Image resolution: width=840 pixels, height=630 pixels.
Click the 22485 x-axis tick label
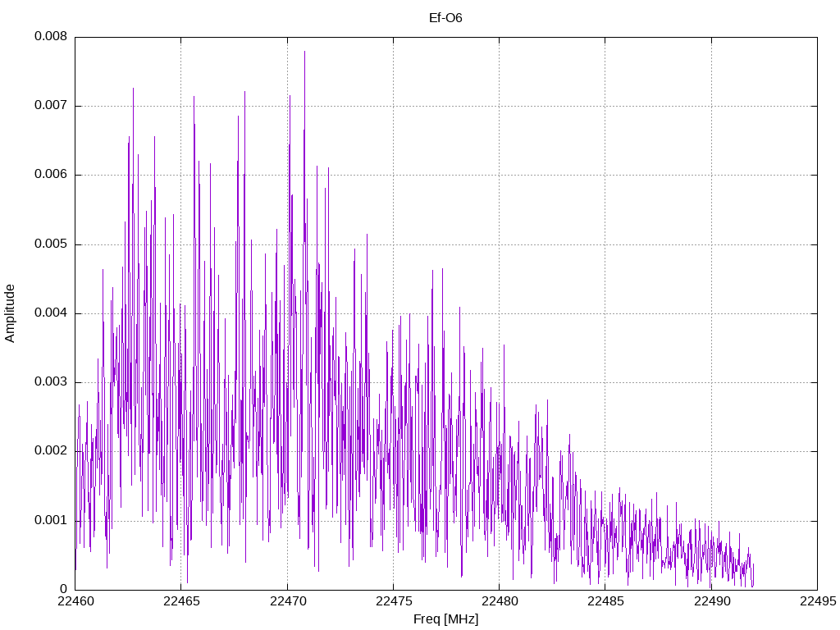[x=606, y=601]
